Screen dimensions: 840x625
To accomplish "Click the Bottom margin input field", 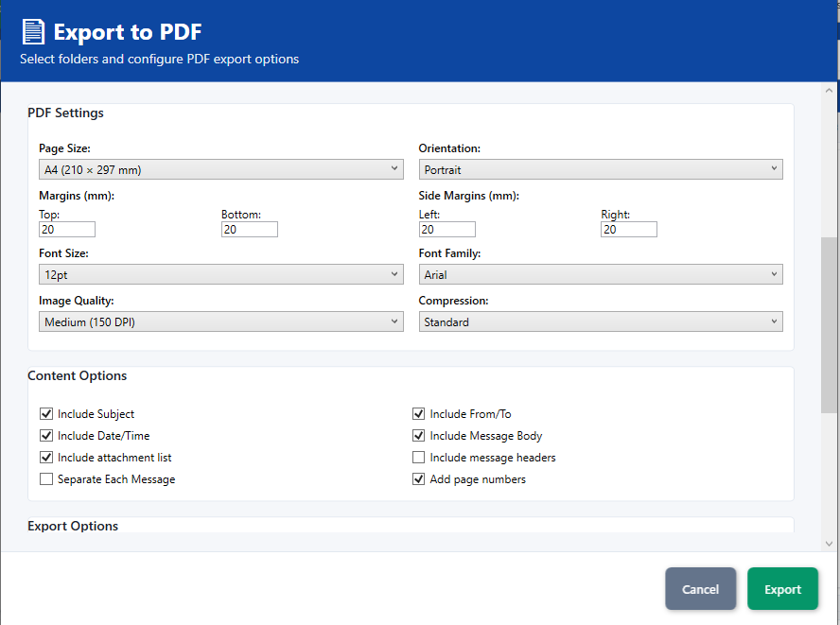I will (x=250, y=229).
